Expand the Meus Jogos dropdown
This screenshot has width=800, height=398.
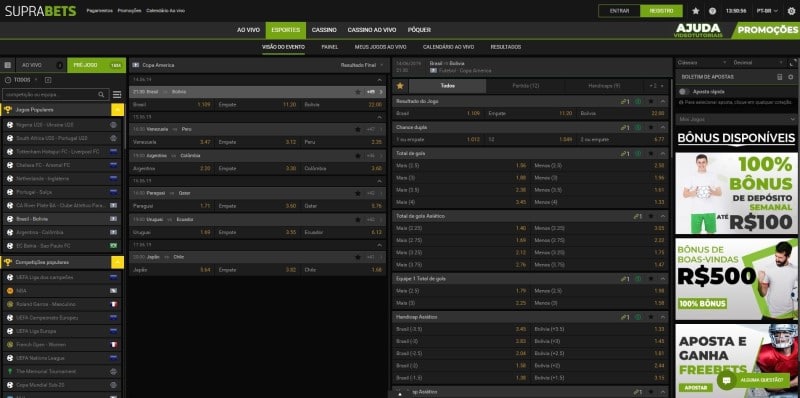pos(737,119)
